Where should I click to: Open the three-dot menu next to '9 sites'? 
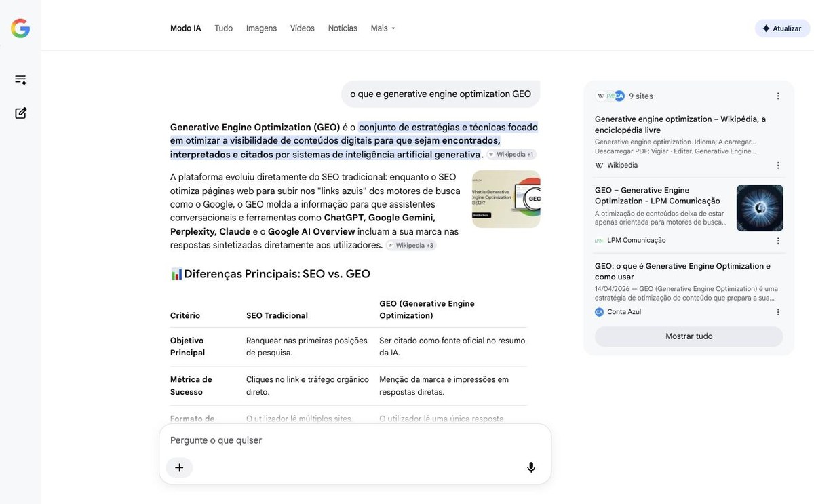pyautogui.click(x=778, y=96)
